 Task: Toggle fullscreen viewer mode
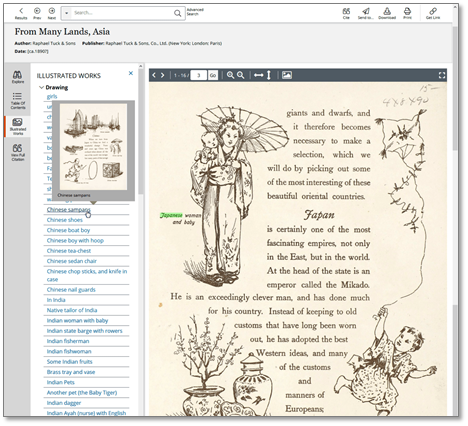[442, 75]
